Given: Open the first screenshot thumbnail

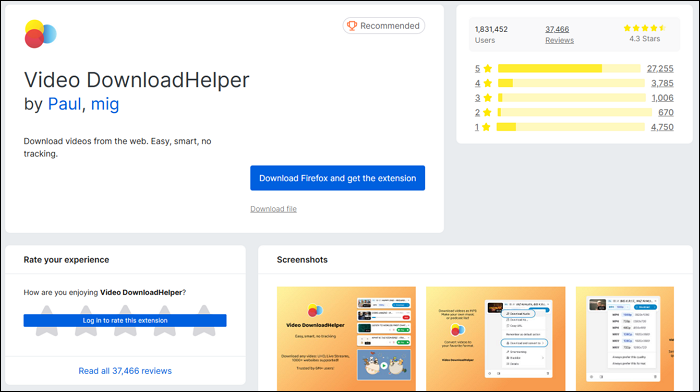Looking at the screenshot, I should click(346, 338).
